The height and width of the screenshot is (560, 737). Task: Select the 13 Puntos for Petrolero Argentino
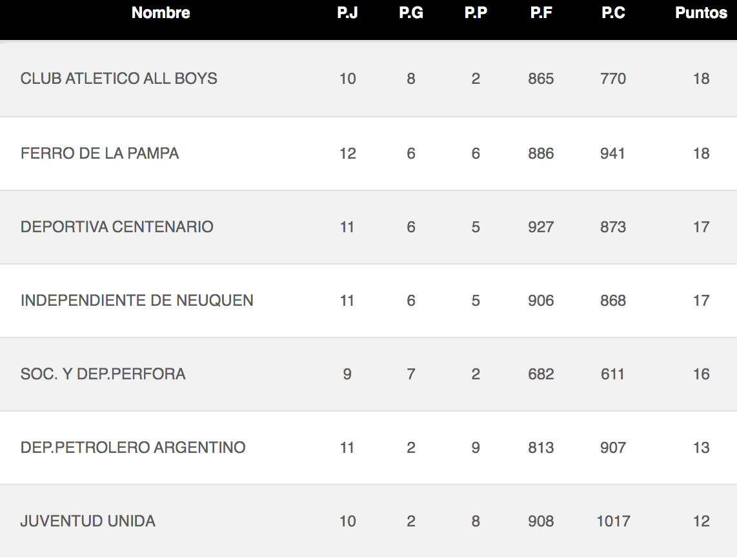[702, 447]
